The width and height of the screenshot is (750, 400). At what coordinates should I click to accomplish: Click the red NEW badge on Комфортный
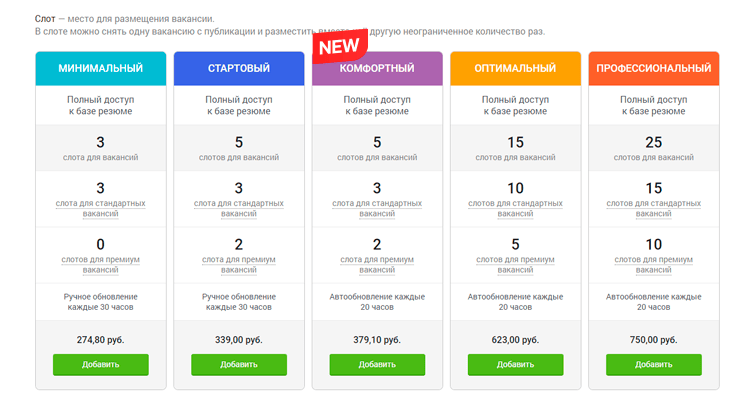coord(338,46)
